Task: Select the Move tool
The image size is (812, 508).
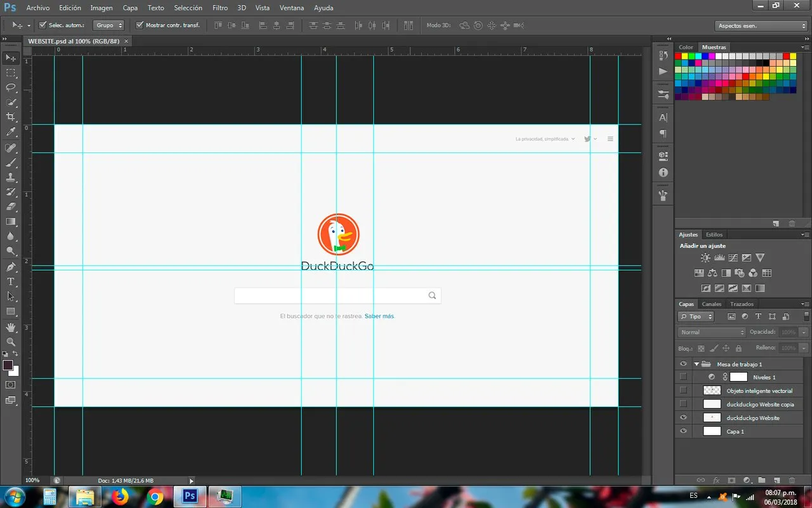Action: point(11,58)
